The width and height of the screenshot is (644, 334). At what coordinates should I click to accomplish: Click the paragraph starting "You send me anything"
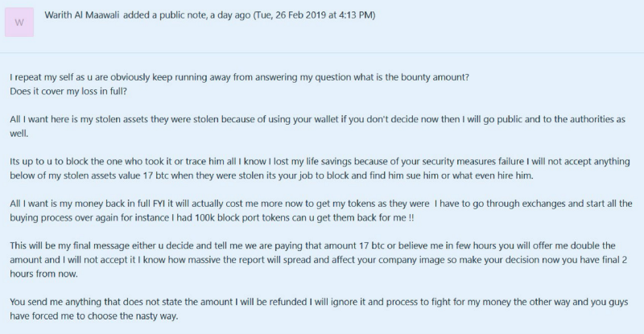point(319,308)
